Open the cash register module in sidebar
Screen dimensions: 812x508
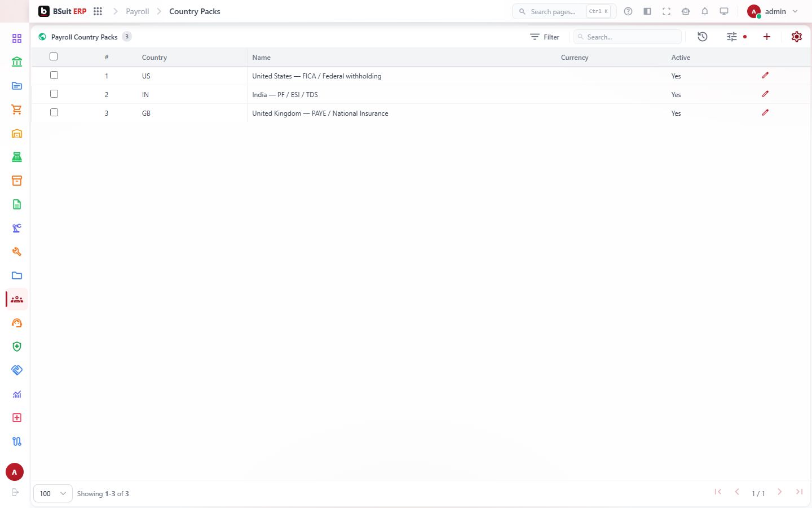coord(17,157)
